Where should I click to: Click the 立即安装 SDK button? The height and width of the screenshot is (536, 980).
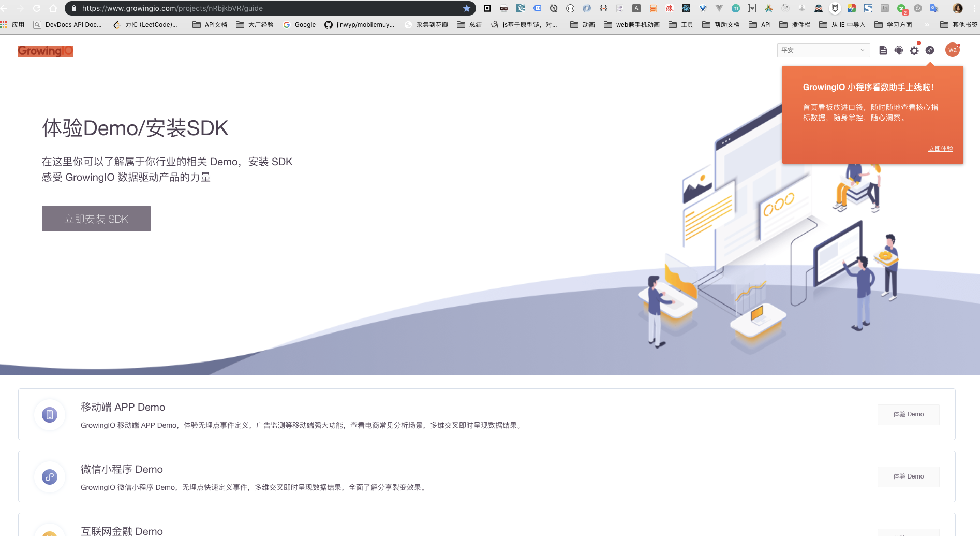point(96,219)
